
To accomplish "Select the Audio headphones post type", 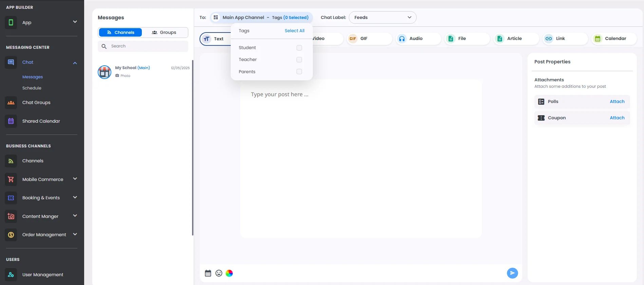I will coord(402,39).
